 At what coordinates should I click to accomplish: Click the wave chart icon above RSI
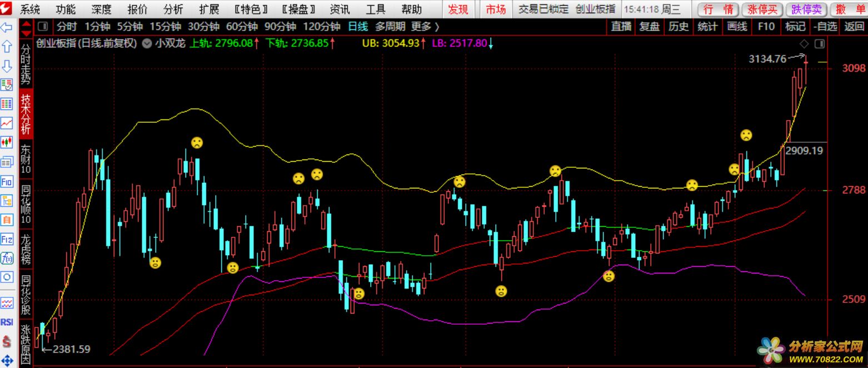(7, 303)
